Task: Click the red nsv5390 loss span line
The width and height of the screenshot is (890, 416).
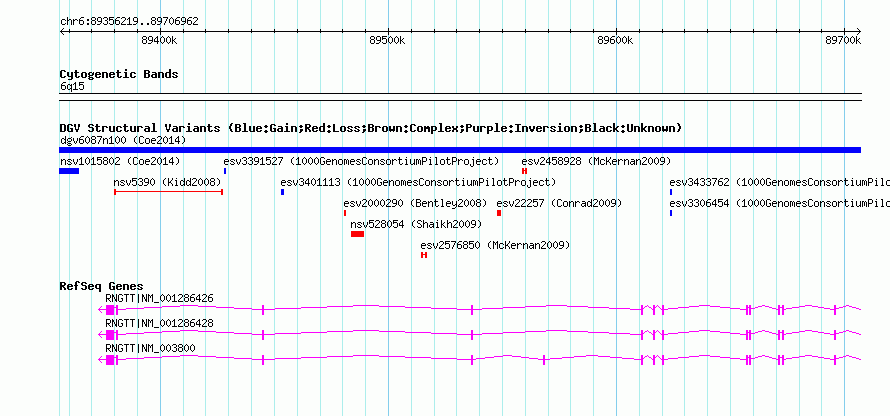Action: [x=169, y=192]
